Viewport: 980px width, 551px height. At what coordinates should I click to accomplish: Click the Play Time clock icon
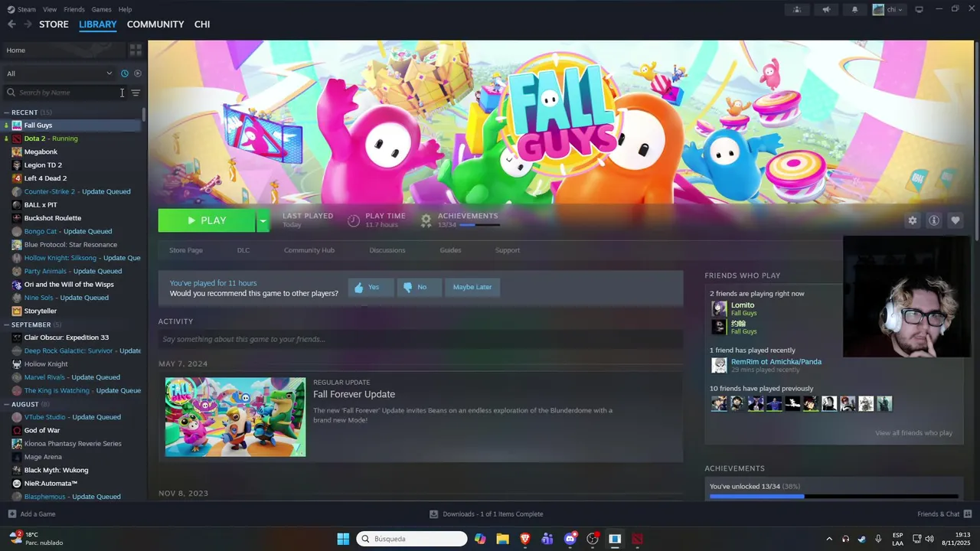[x=354, y=220]
